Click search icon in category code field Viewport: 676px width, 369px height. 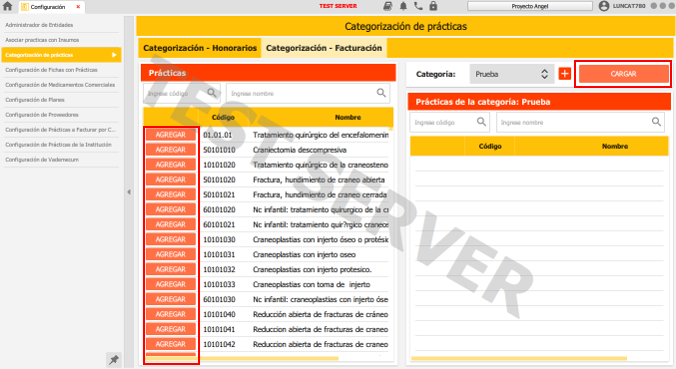click(x=481, y=122)
